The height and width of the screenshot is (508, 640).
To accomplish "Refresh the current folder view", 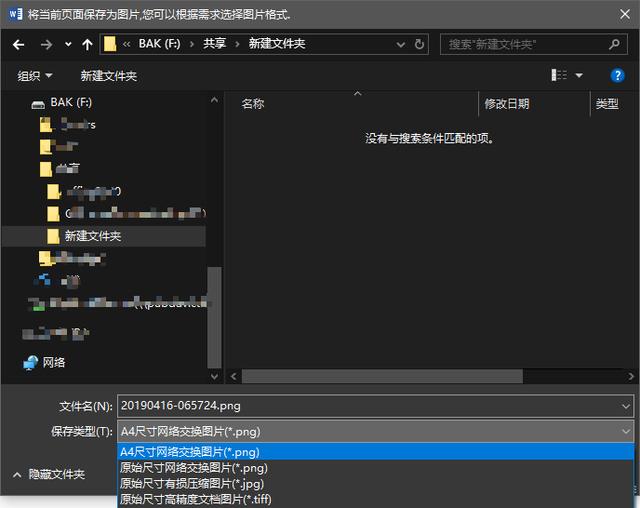I will tap(419, 44).
